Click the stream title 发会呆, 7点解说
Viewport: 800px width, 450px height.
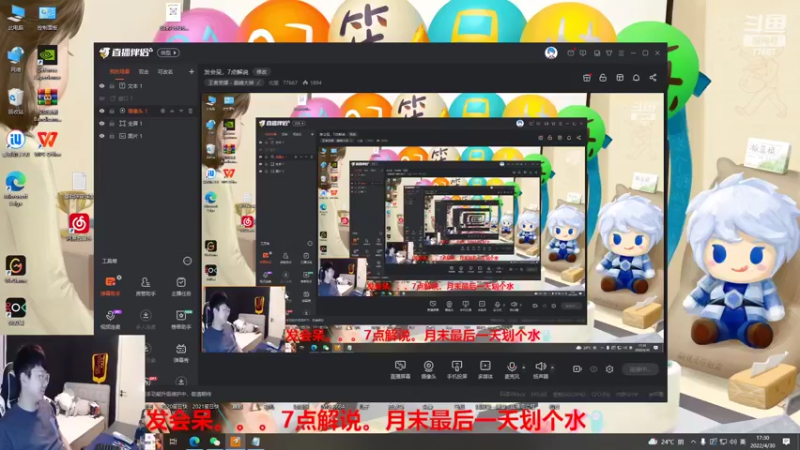point(226,72)
